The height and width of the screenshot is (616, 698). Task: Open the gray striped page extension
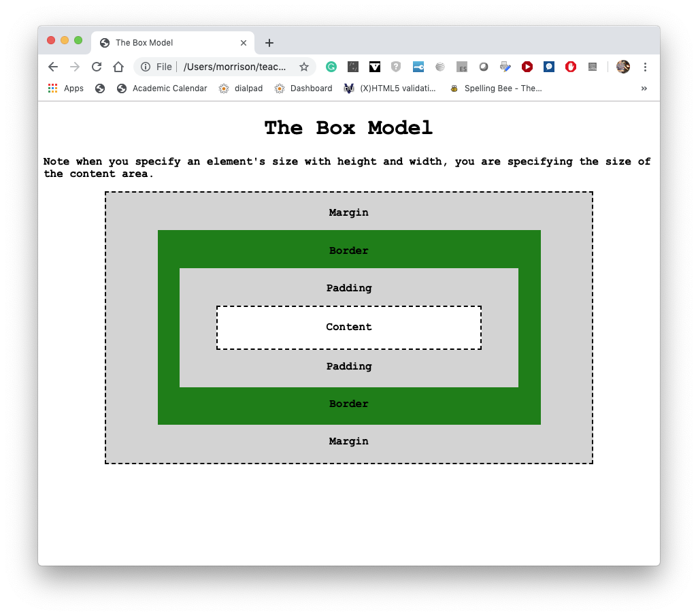(593, 67)
